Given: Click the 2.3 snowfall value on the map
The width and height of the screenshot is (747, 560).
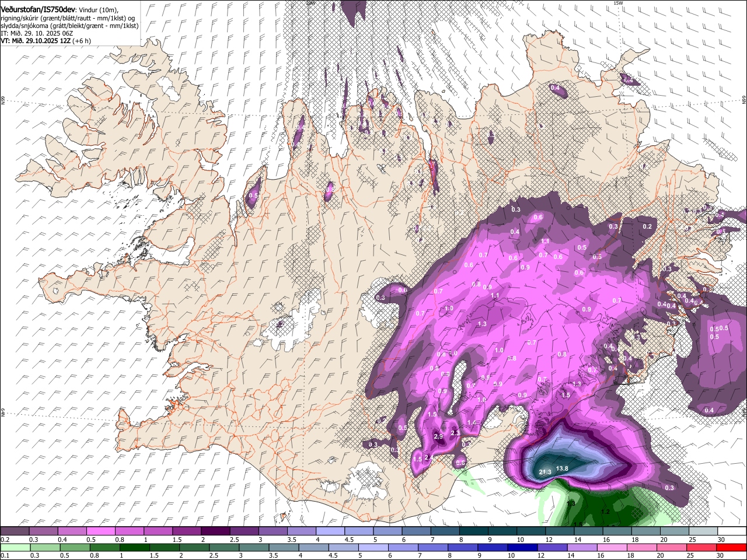Looking at the screenshot, I should point(455,433).
